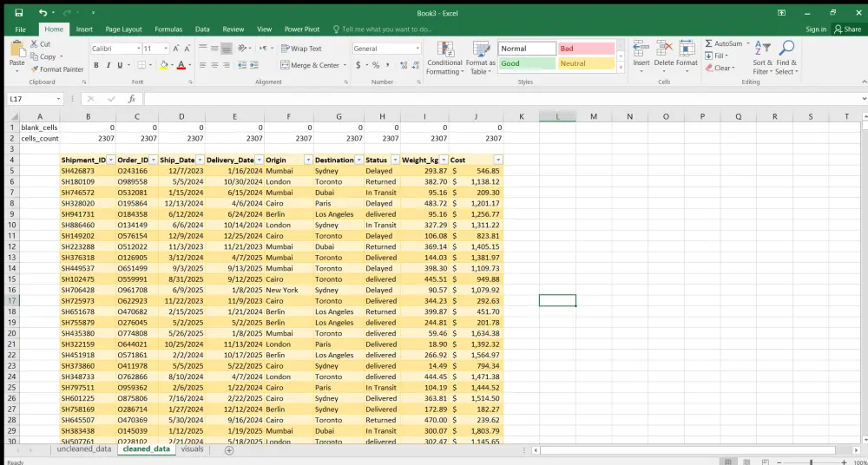Click the Decrease Indent icon
The width and height of the screenshot is (868, 465).
(x=242, y=65)
